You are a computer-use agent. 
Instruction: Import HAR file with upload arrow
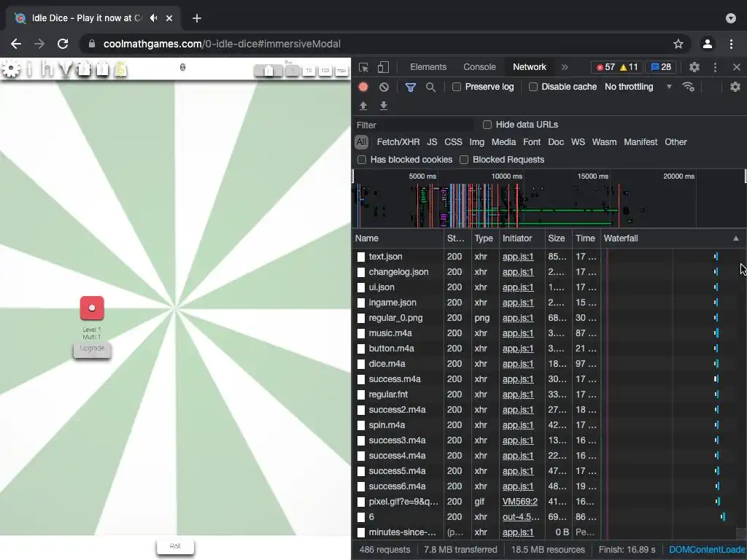[x=363, y=106]
